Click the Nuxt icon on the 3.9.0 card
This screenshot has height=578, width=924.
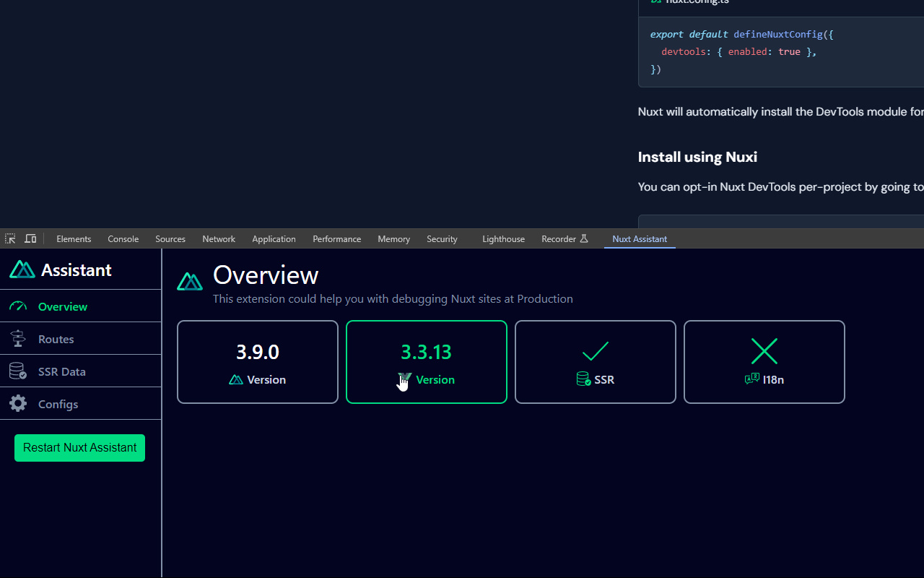click(x=236, y=379)
